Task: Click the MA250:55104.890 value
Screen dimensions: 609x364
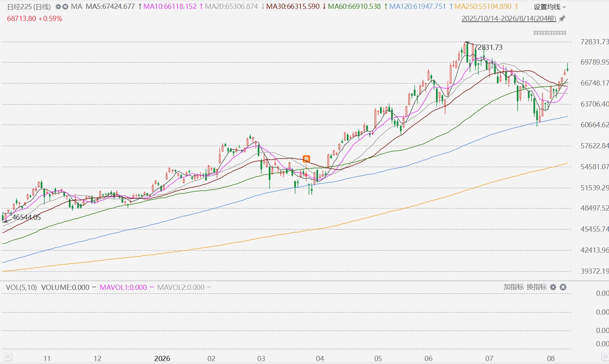Action: pyautogui.click(x=483, y=7)
